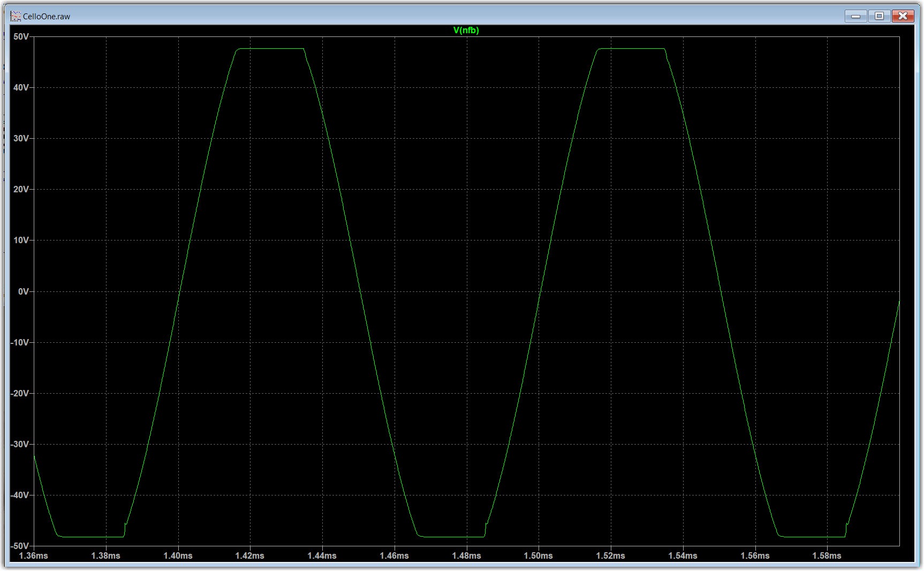Screen dimensions: 924x571
Task: Maximize the CelloOne.raw window
Action: tap(879, 16)
